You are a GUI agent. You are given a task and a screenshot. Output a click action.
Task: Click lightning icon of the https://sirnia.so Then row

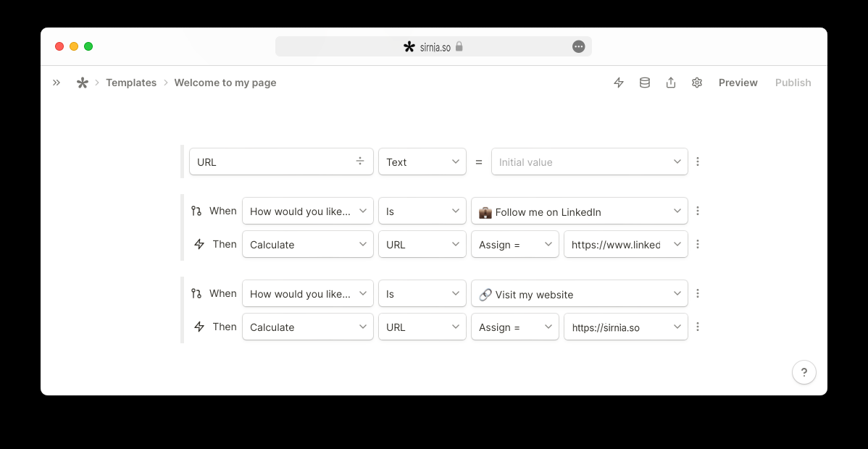point(199,327)
